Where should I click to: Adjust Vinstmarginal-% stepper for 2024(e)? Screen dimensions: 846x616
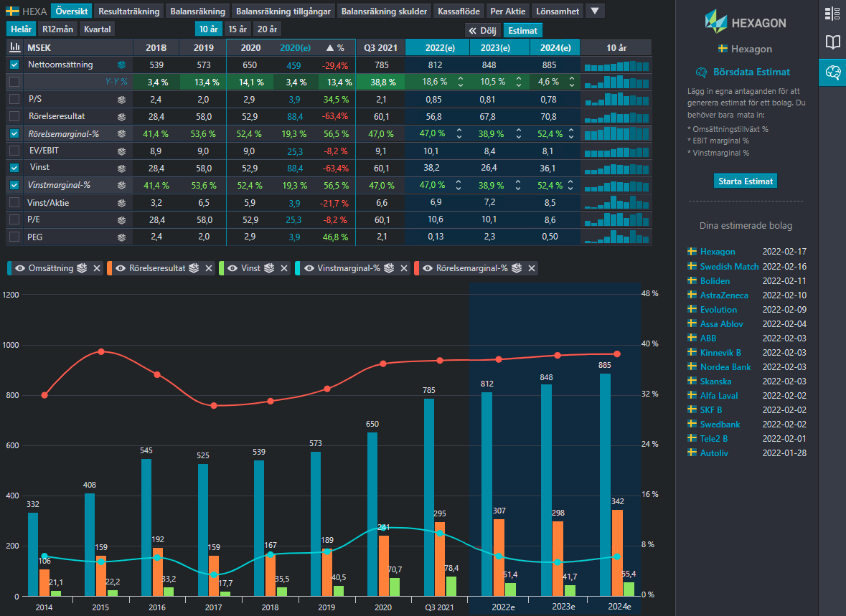click(570, 186)
